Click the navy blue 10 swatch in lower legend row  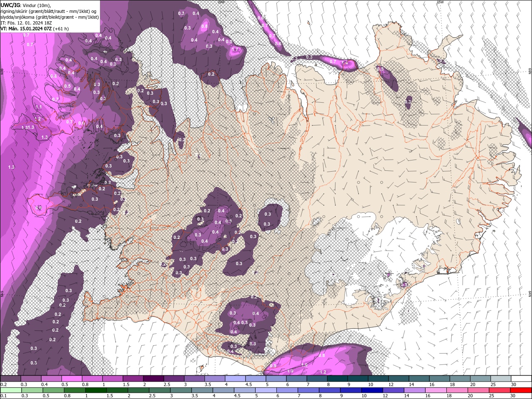click(x=372, y=390)
